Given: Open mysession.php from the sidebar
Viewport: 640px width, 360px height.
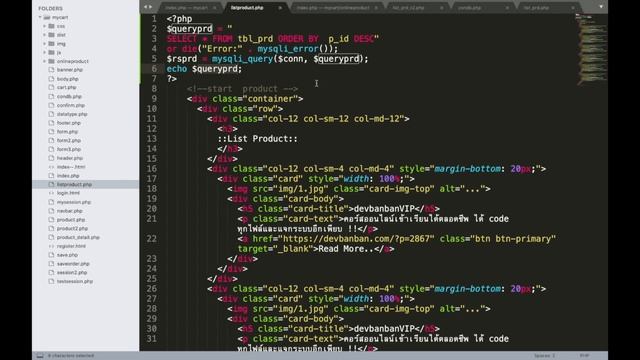Looking at the screenshot, I should point(74,202).
